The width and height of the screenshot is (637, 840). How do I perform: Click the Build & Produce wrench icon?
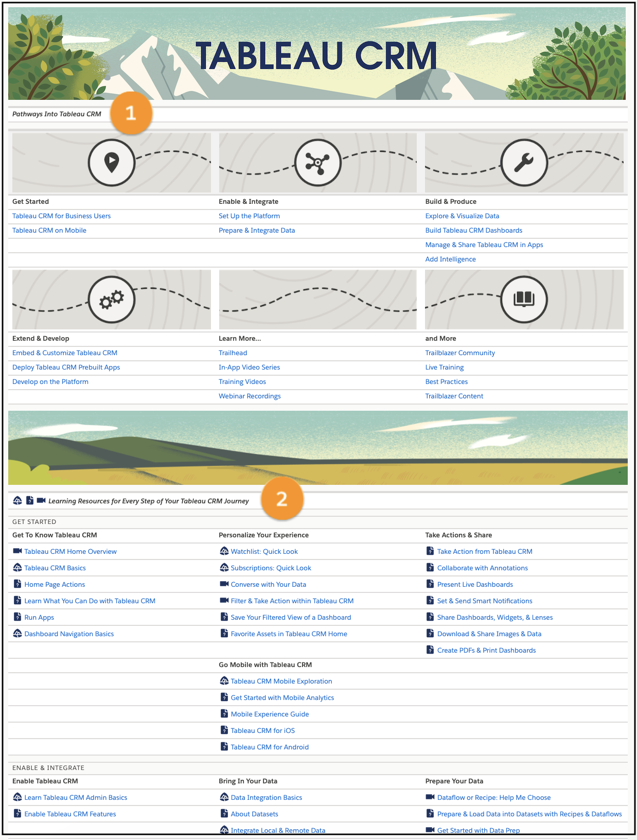pyautogui.click(x=524, y=163)
